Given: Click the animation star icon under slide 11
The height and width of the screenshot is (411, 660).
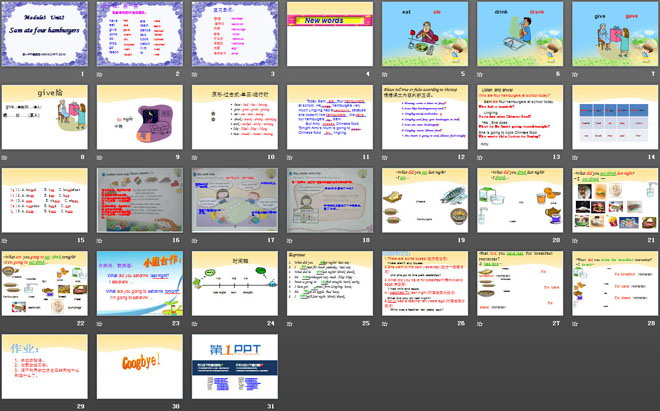Looking at the screenshot, I should [290, 157].
